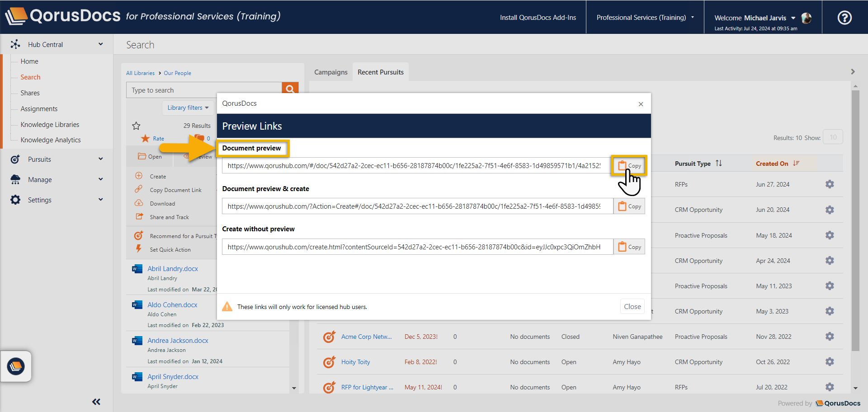Screen dimensions: 868x412
Task: Open settings gear for Jun 20, 2024 pursuit
Action: click(830, 210)
